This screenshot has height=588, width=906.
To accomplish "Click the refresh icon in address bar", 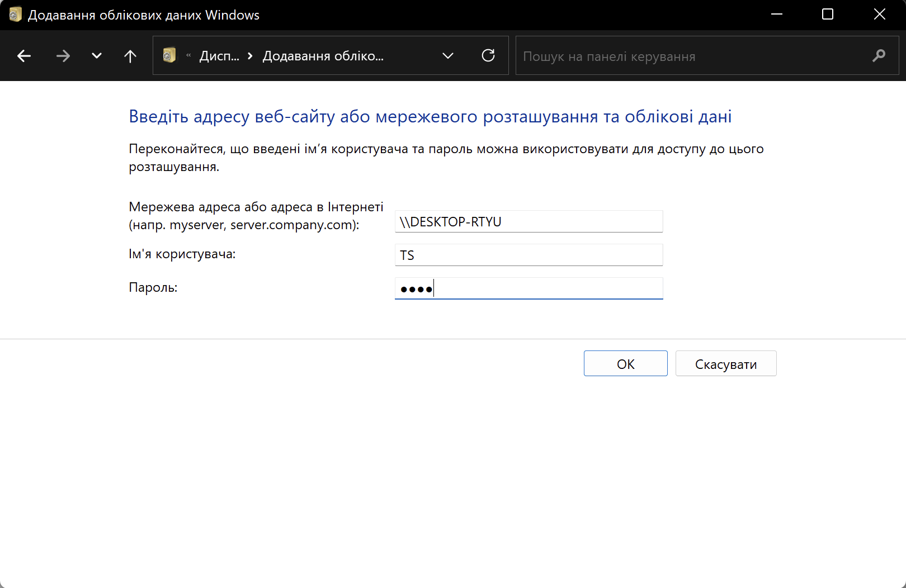I will 488,55.
